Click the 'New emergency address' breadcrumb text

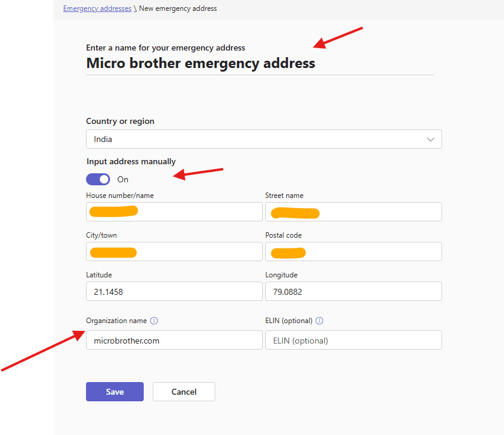(178, 9)
